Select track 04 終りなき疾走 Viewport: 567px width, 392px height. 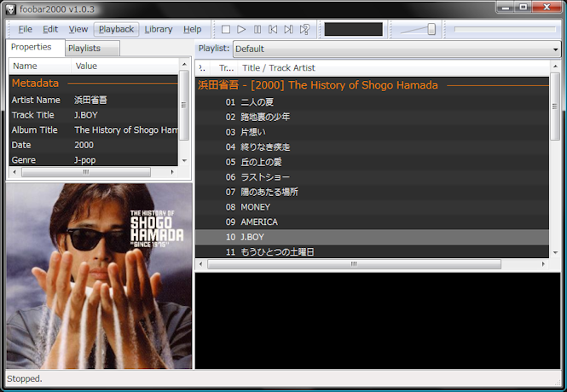coord(372,147)
